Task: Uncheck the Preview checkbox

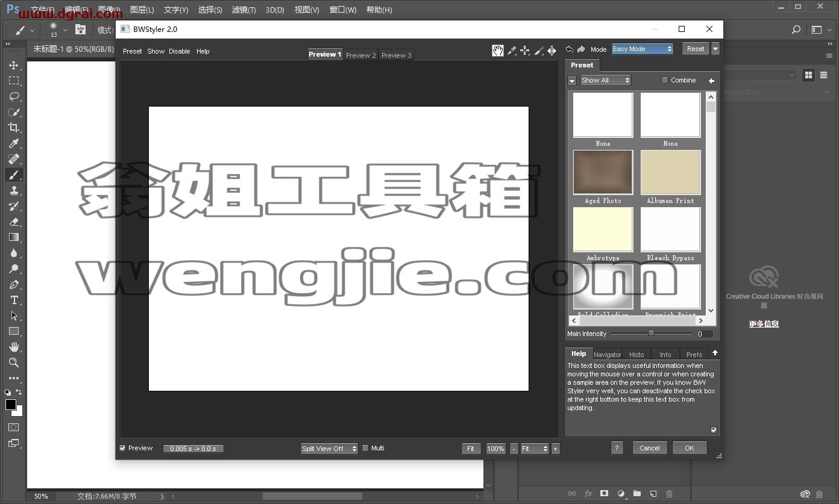Action: [123, 448]
